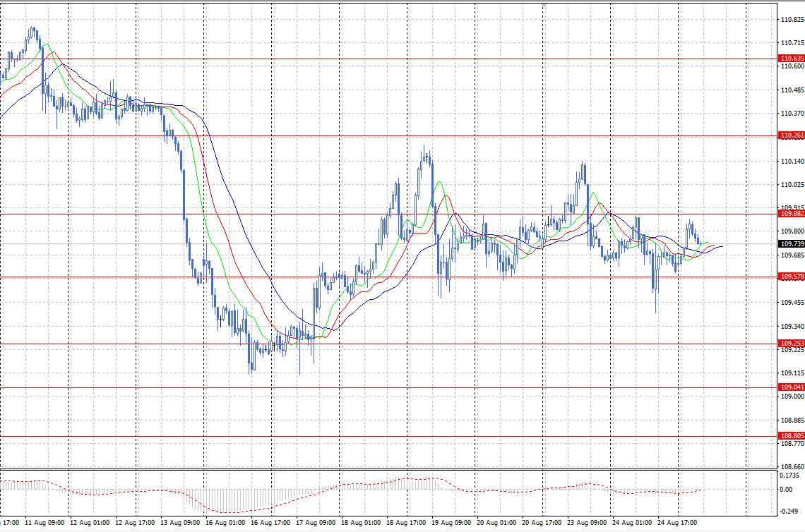Click the 110.485 price scale value
805x532 pixels.
[792, 90]
